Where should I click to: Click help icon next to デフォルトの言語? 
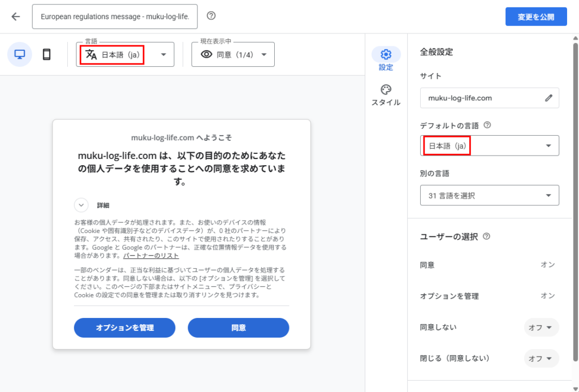point(487,125)
